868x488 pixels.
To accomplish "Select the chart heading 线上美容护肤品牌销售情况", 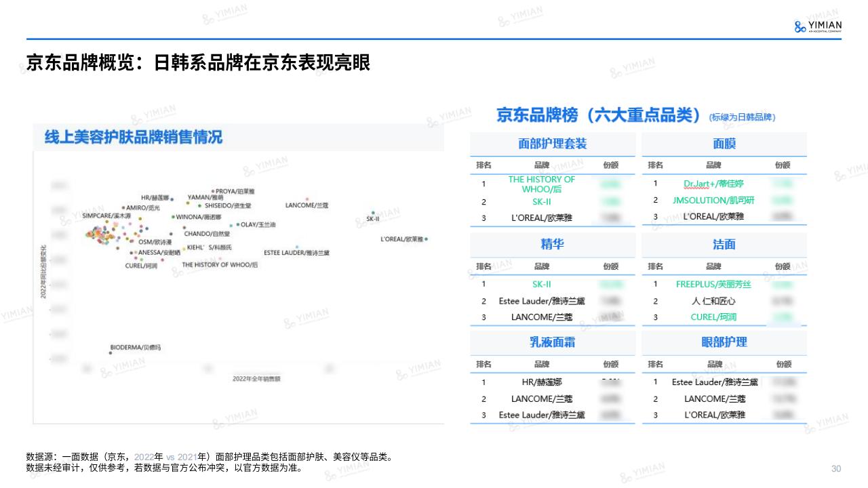I will (x=133, y=137).
